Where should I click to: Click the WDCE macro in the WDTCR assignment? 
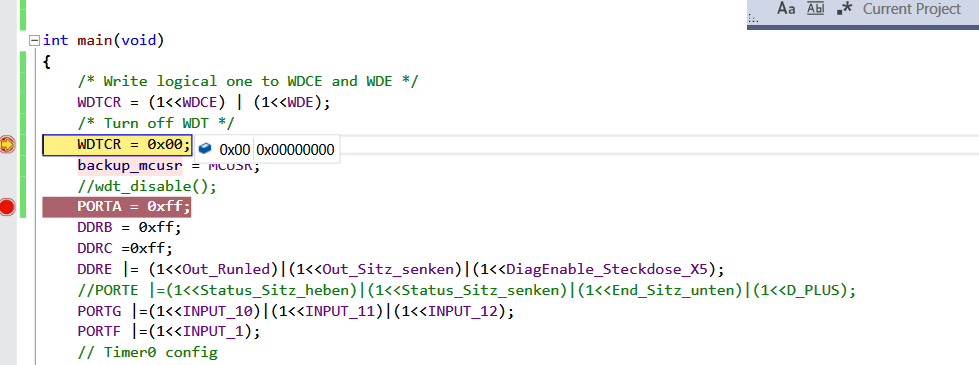(x=199, y=102)
